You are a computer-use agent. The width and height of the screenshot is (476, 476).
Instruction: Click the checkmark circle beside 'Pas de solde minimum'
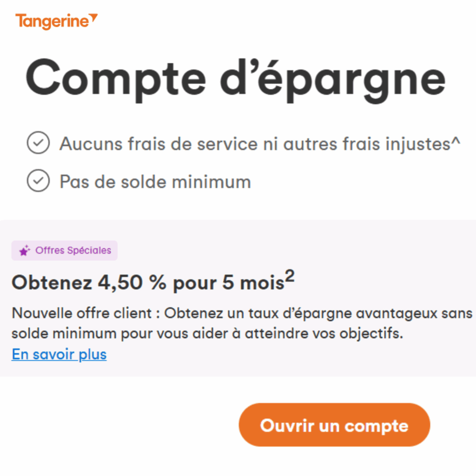click(x=38, y=181)
